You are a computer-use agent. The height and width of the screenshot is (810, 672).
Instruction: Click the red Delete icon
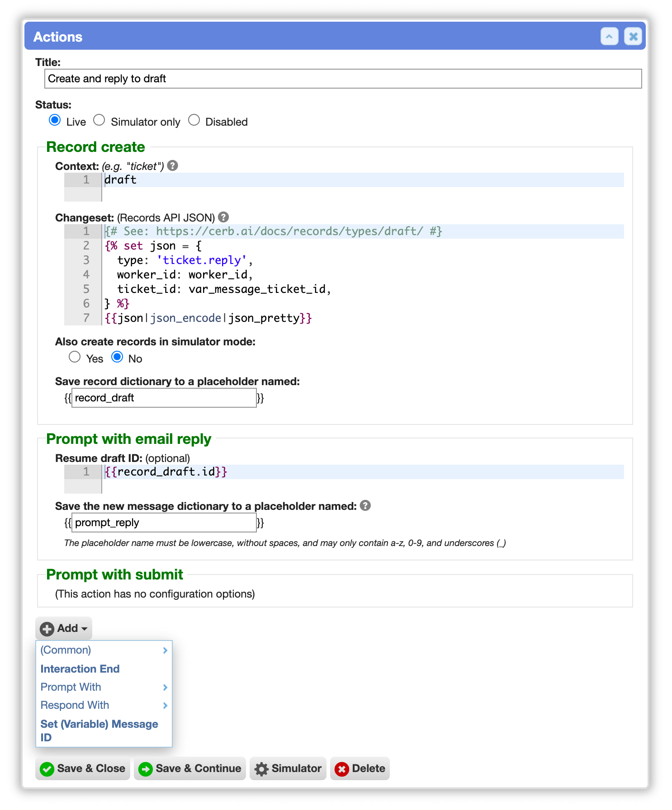point(342,769)
